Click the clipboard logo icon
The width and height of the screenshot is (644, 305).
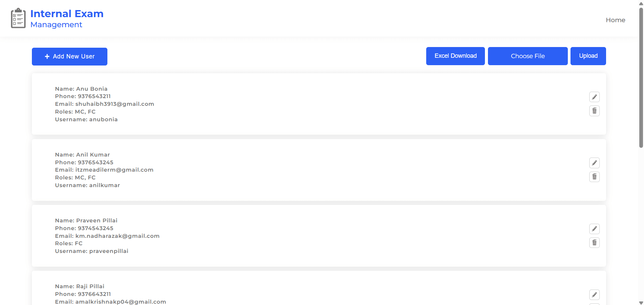tap(18, 18)
